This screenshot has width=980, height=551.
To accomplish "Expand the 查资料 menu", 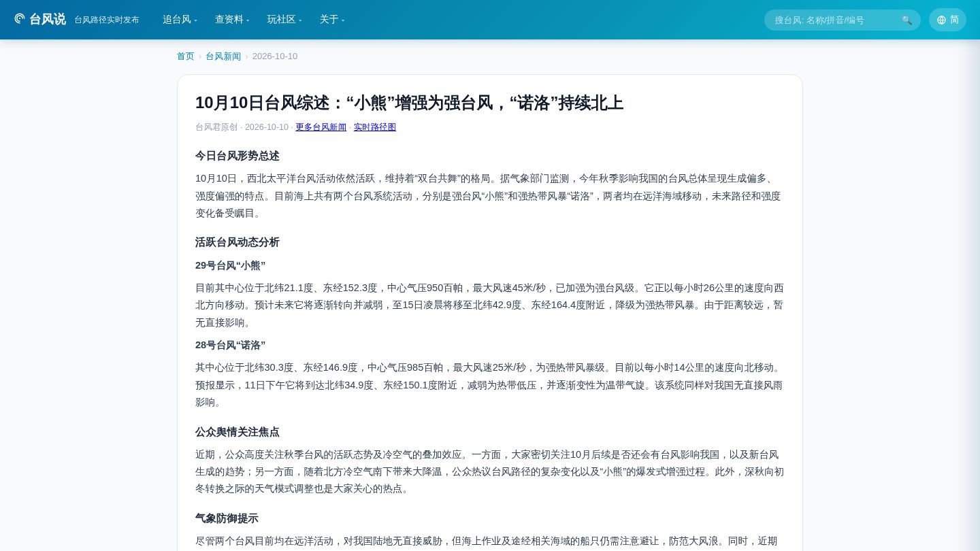I will 232,20.
